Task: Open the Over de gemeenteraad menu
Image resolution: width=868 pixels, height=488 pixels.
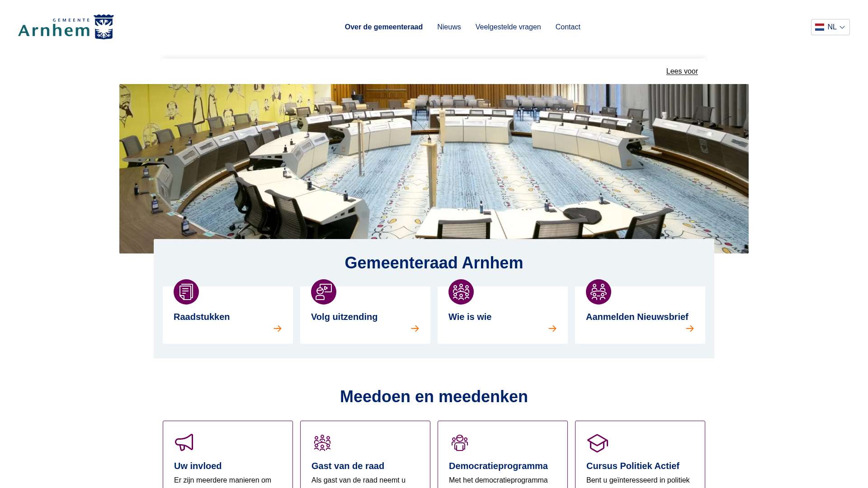Action: [383, 27]
